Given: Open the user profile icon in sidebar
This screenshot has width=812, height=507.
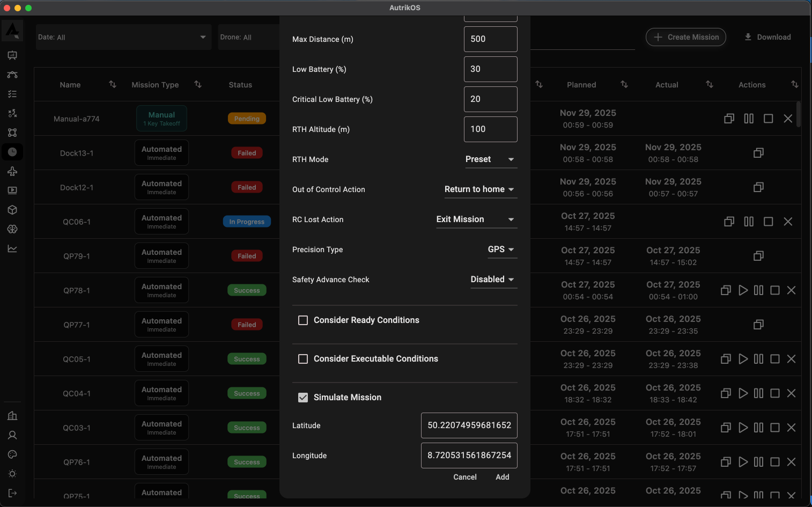Looking at the screenshot, I should tap(12, 435).
